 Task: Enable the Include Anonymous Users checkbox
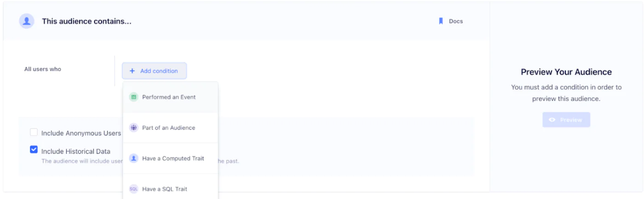[x=34, y=132]
